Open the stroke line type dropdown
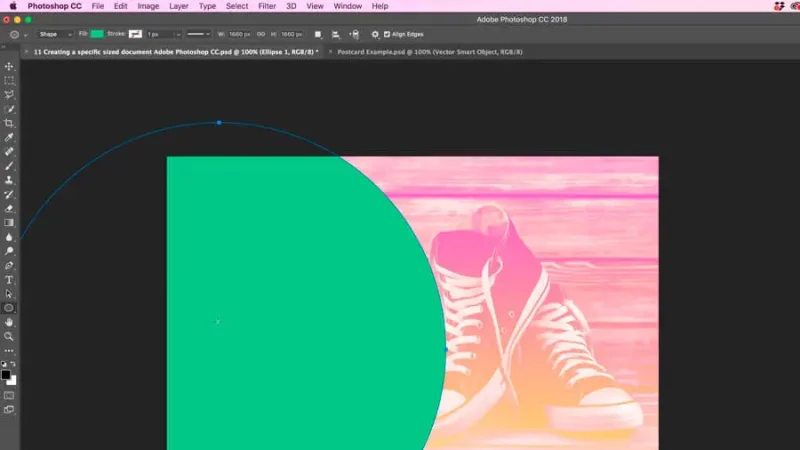Screen dimensions: 800x450 pyautogui.click(x=198, y=34)
